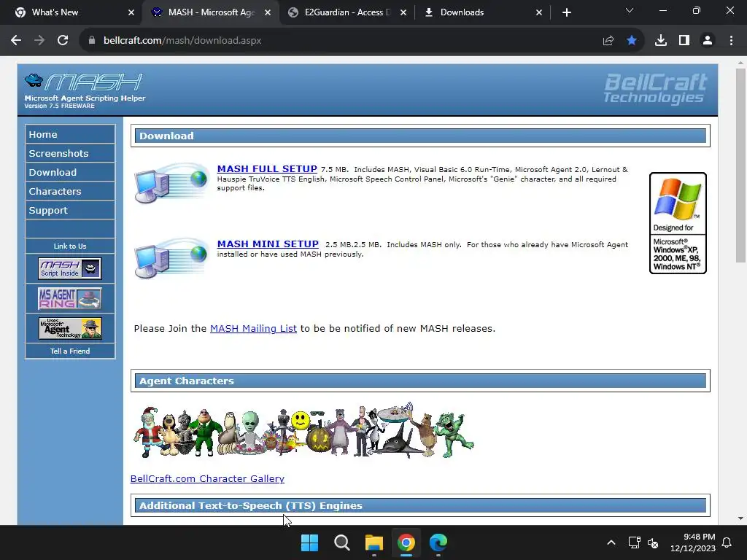747x560 pixels.
Task: Click the Chrome taskbar icon
Action: pos(406,542)
